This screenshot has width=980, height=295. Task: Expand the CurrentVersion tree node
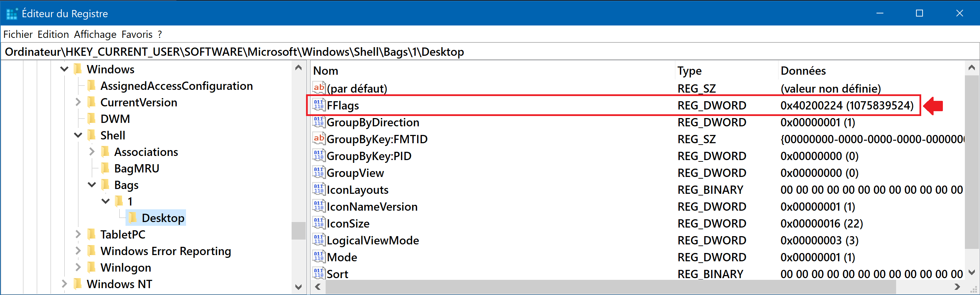point(78,102)
